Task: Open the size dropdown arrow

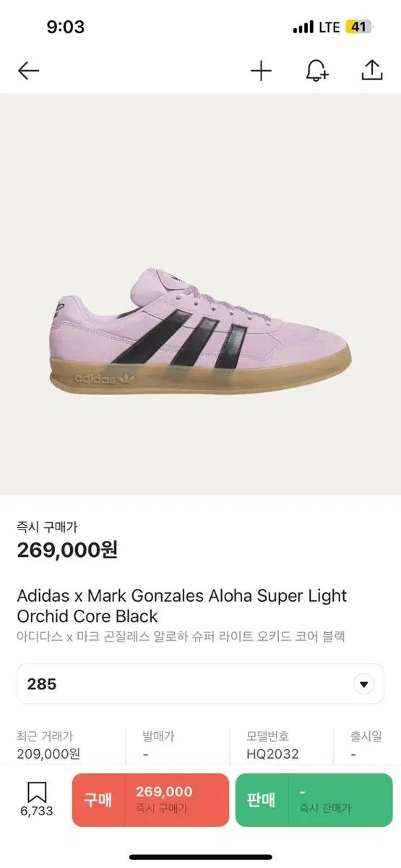Action: (363, 684)
